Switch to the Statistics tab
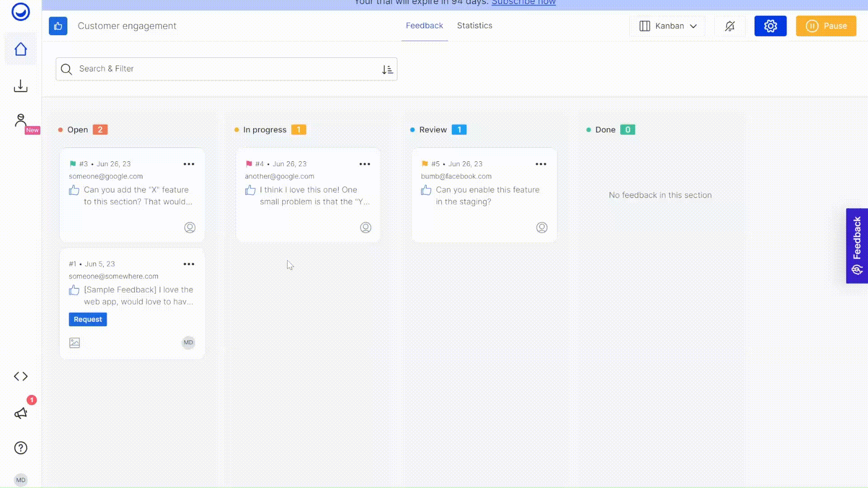Screen dimensions: 868x488 coord(474,26)
